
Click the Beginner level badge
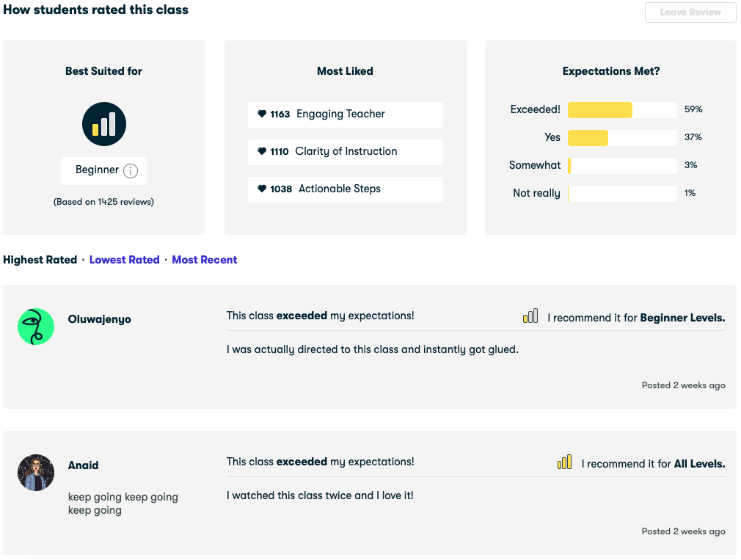coord(103,170)
